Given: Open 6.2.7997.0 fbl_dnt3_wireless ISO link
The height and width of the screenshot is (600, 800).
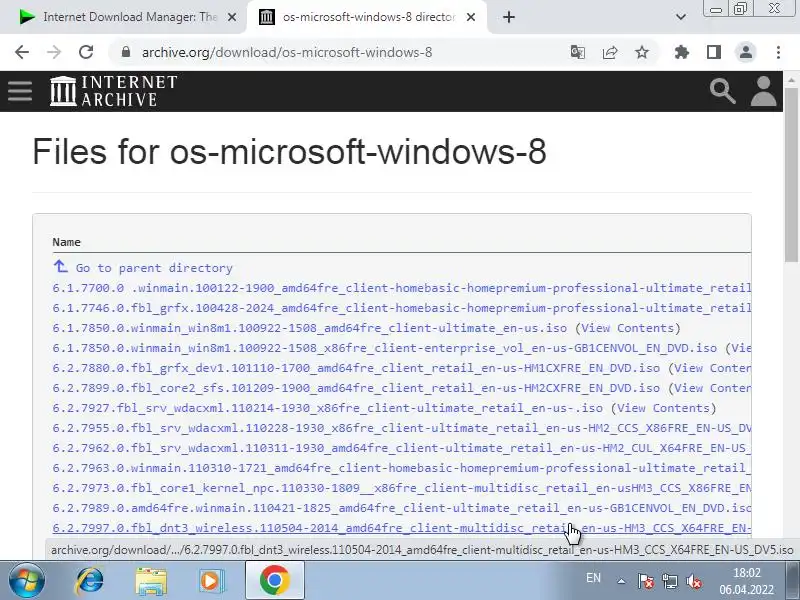Looking at the screenshot, I should tap(402, 528).
